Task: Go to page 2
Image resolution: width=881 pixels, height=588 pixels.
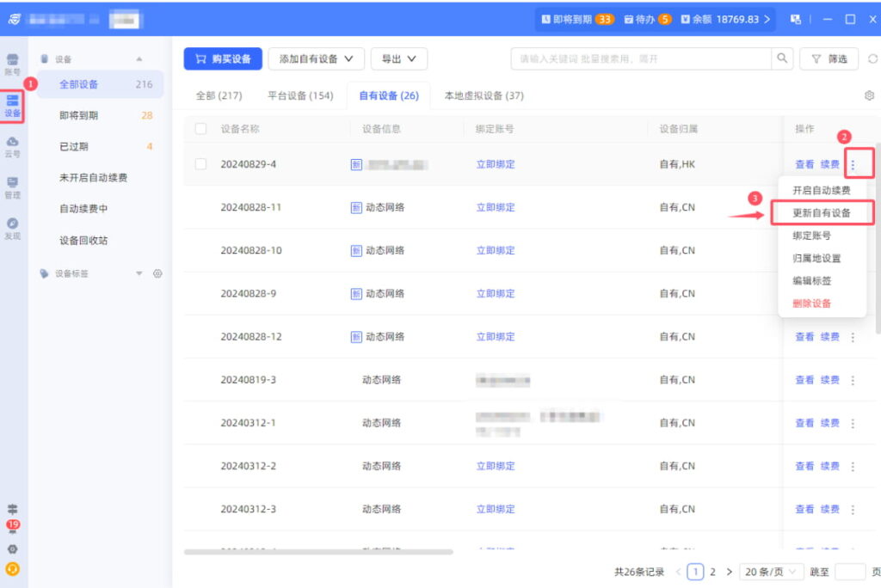Action: pyautogui.click(x=712, y=572)
